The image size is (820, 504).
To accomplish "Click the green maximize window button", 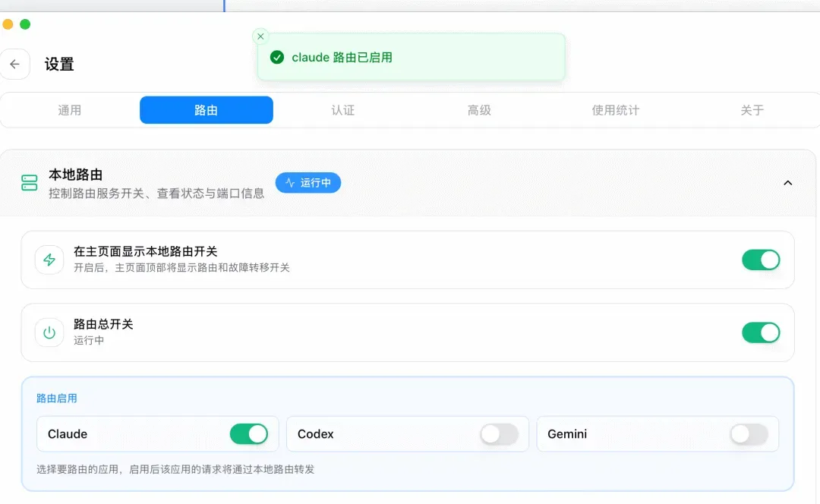I will [25, 24].
